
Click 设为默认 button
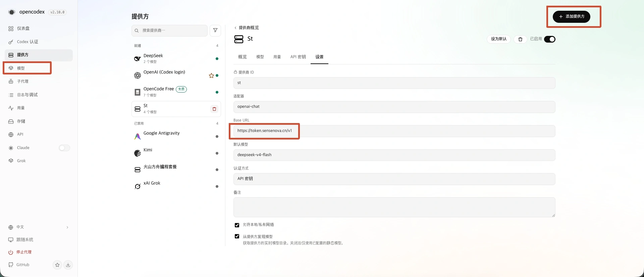(499, 39)
